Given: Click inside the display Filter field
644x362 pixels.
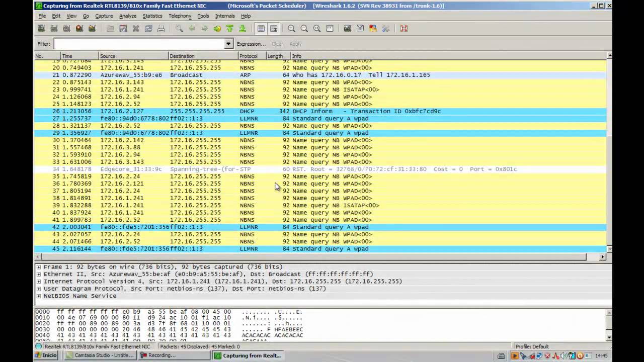Looking at the screenshot, I should 139,44.
